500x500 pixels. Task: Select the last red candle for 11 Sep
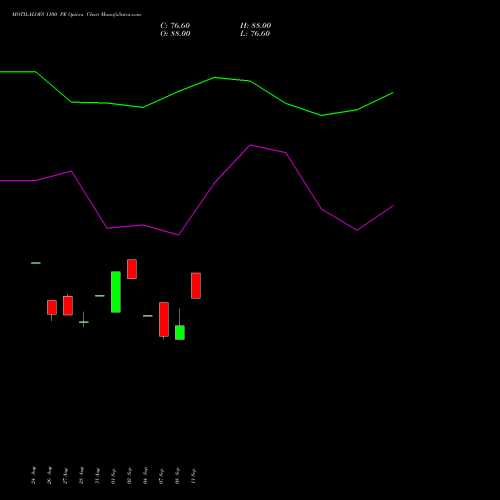coord(196,286)
